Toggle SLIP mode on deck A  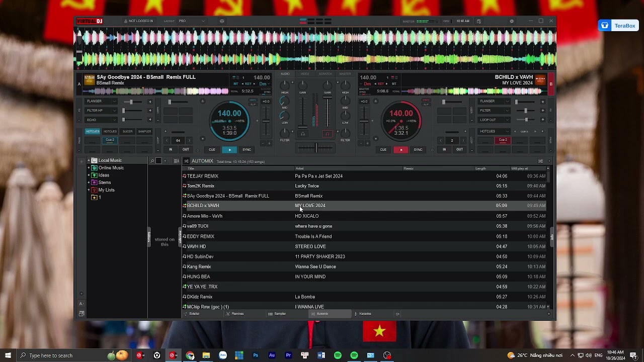[253, 104]
